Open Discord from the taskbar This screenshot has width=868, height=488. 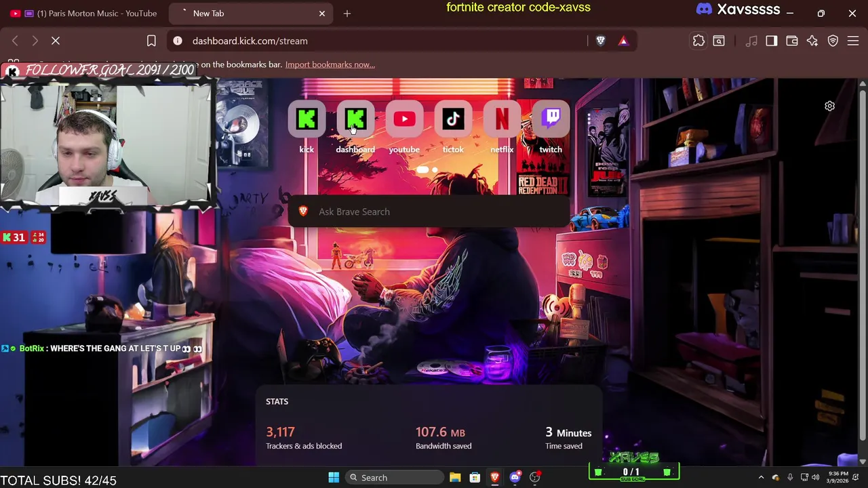(x=515, y=478)
